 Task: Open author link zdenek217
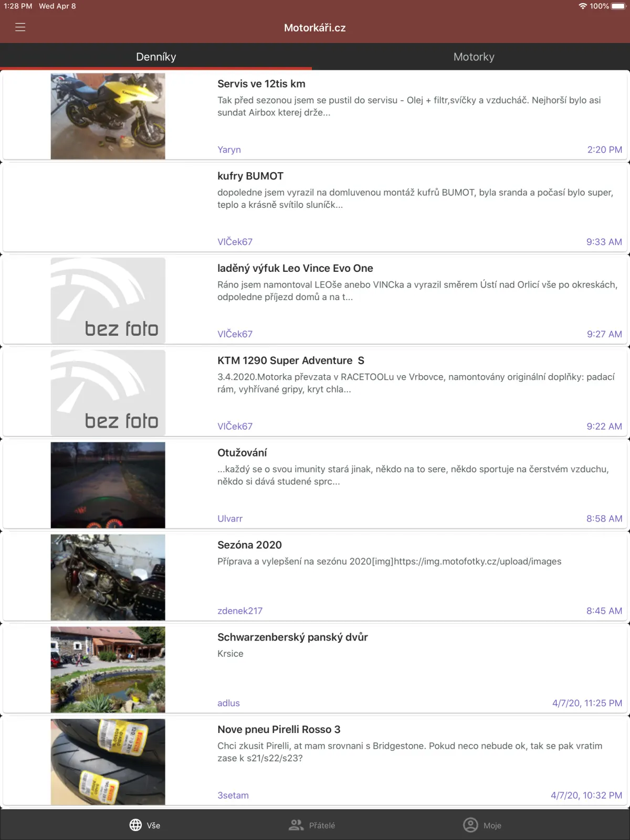240,611
